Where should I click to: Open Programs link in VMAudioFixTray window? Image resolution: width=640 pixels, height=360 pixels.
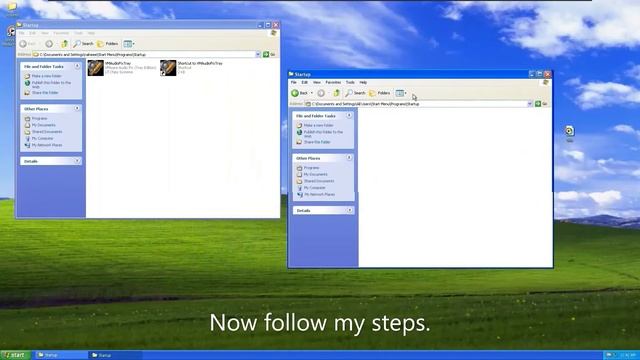tap(36, 118)
